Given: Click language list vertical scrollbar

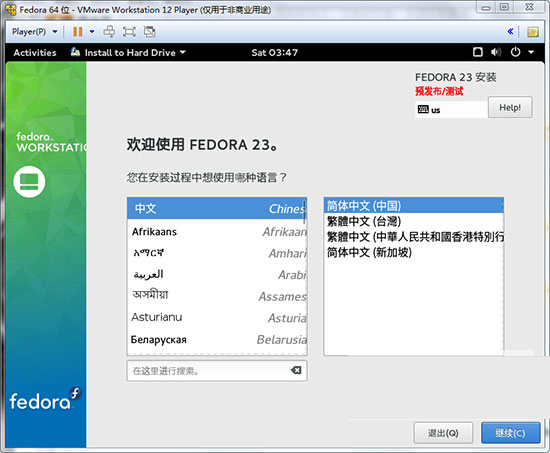Looking at the screenshot, I should [x=304, y=212].
